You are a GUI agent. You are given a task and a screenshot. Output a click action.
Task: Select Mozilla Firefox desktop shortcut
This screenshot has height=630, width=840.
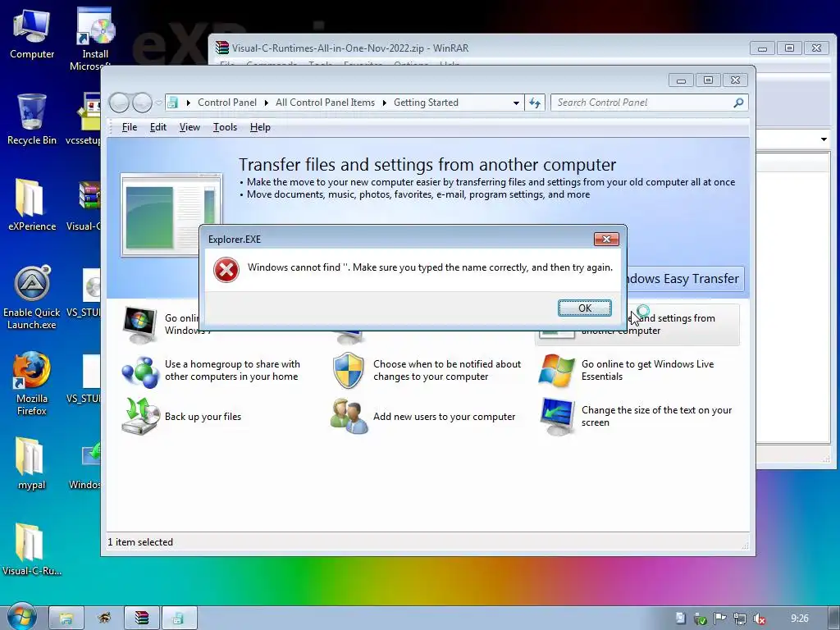(x=32, y=384)
